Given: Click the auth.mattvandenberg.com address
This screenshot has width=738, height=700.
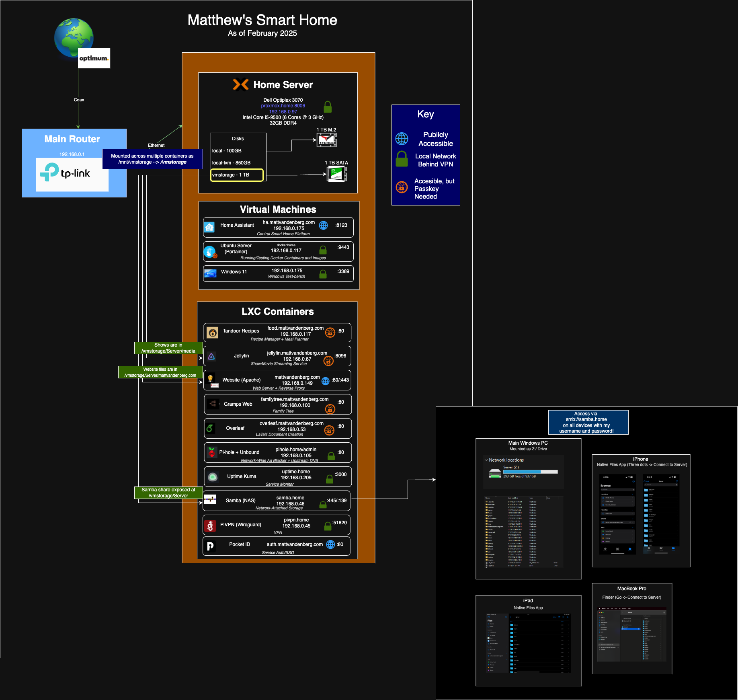Looking at the screenshot, I should point(295,544).
